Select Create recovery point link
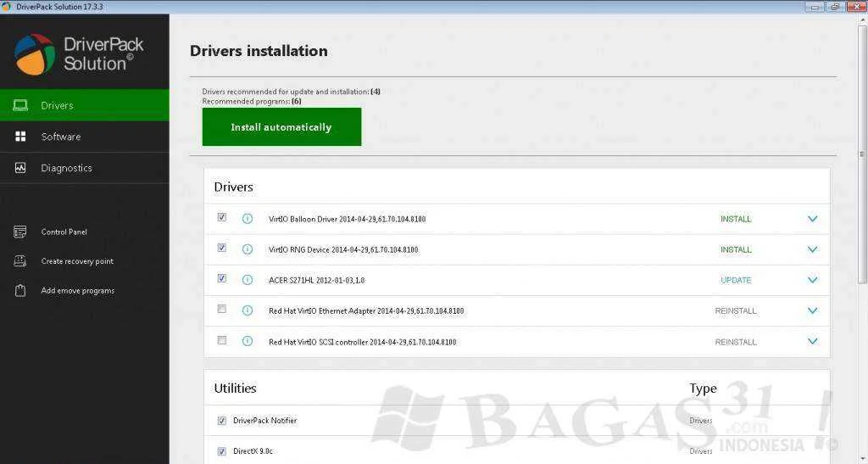This screenshot has height=464, width=868. tap(77, 261)
